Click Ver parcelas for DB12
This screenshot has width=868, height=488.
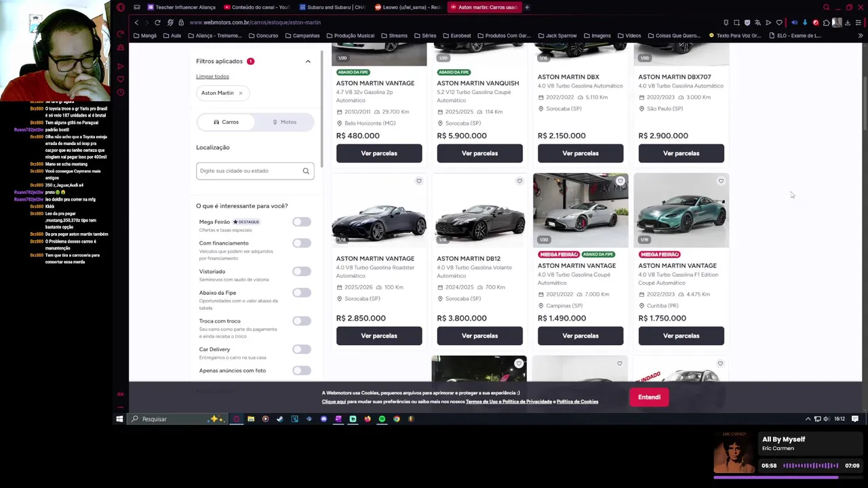coord(479,335)
